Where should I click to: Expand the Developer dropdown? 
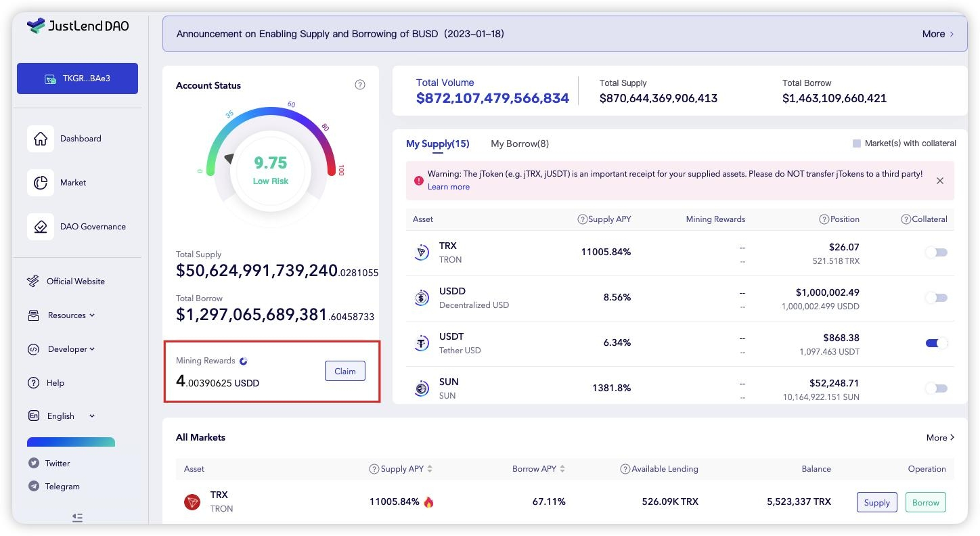71,349
